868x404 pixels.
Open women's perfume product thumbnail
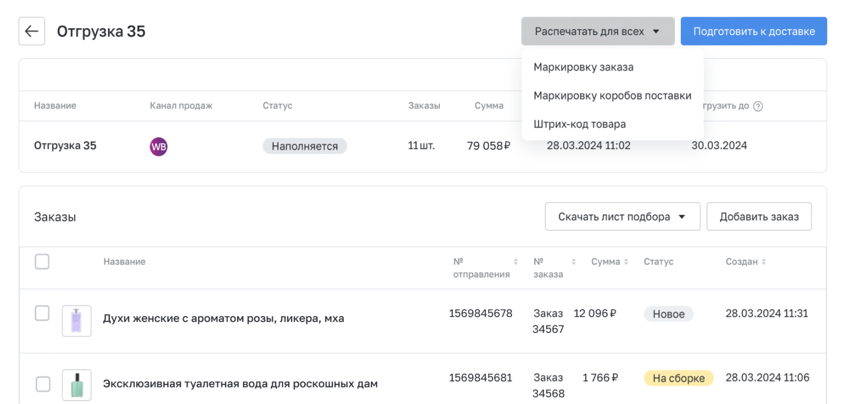click(x=76, y=320)
